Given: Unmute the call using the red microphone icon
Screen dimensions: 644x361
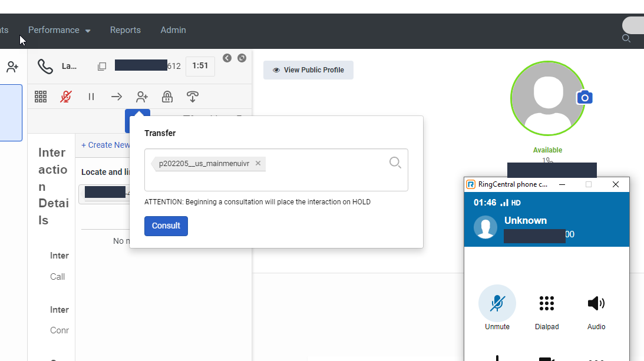Looking at the screenshot, I should click(65, 96).
